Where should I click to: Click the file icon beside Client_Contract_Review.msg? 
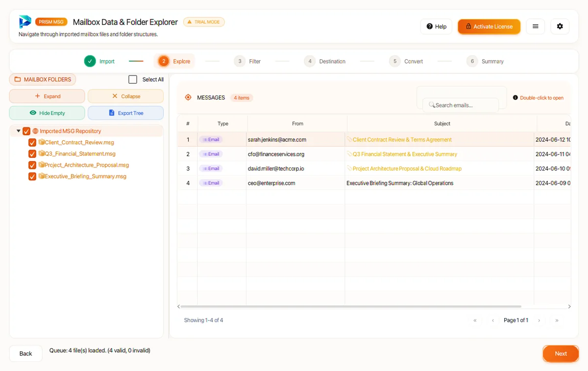(x=41, y=142)
